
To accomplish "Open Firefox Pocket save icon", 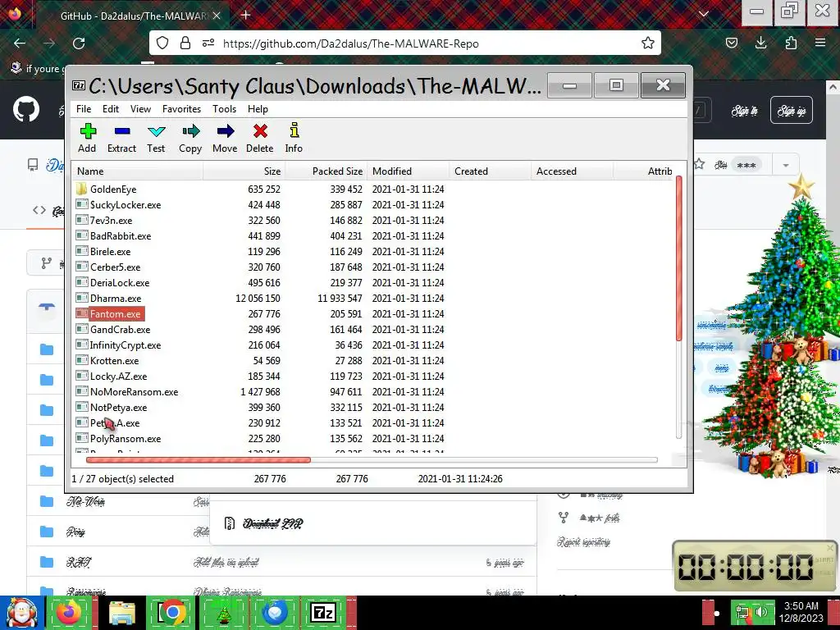I will (x=731, y=43).
